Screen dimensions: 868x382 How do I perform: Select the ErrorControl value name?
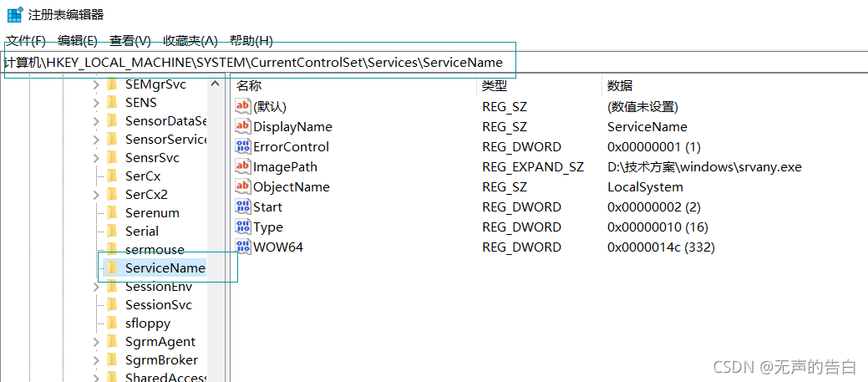pyautogui.click(x=292, y=147)
